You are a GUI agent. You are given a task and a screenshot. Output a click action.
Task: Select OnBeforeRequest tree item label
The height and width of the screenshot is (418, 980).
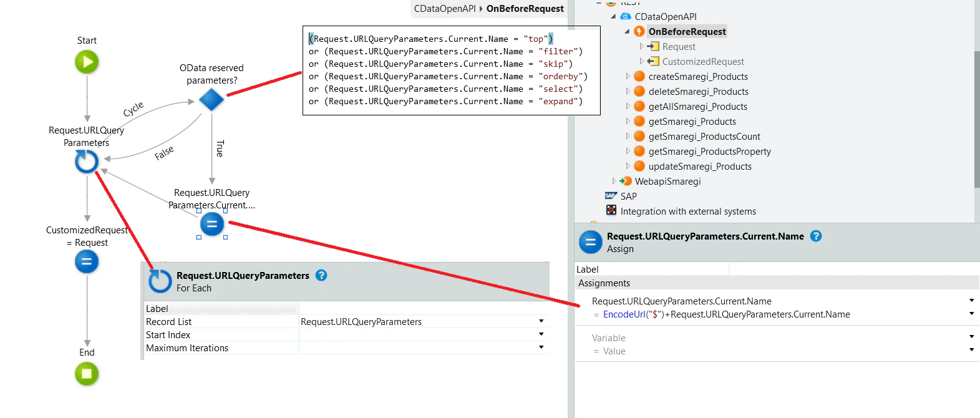[687, 31]
